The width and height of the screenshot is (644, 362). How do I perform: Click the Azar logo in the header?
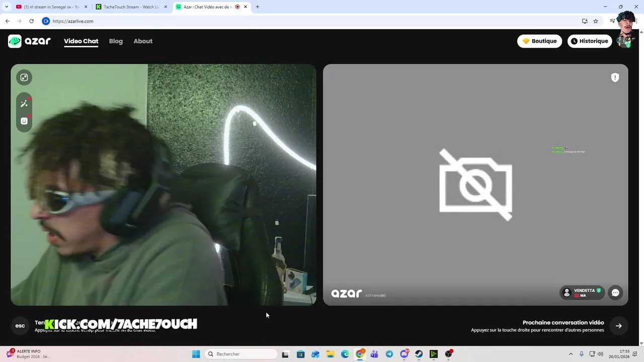coord(29,41)
